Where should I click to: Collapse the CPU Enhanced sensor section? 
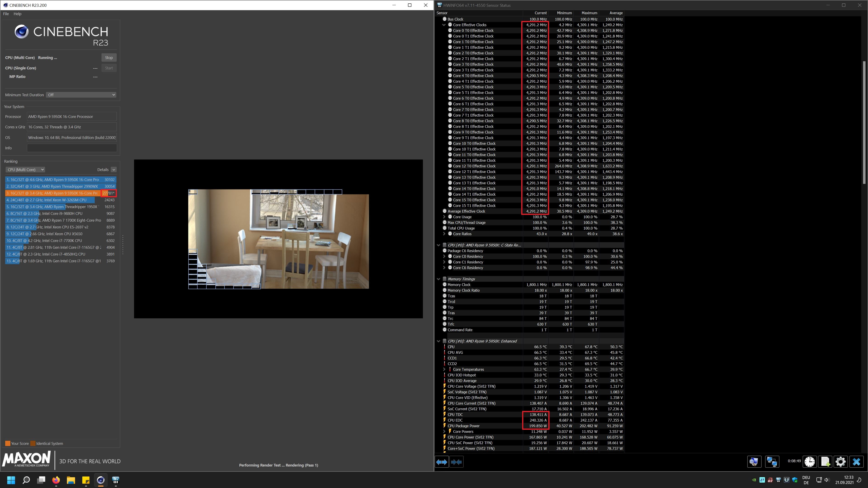pos(438,341)
